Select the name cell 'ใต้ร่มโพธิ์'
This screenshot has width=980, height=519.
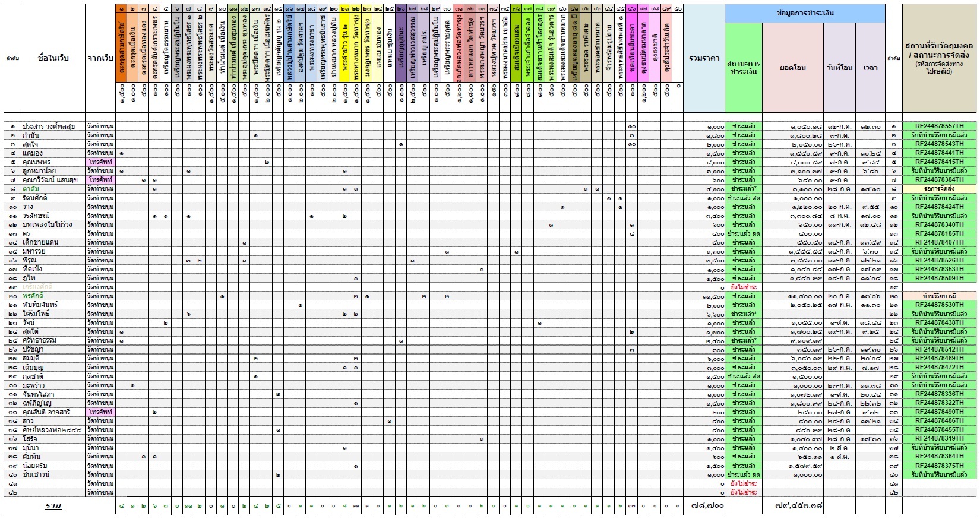point(53,314)
